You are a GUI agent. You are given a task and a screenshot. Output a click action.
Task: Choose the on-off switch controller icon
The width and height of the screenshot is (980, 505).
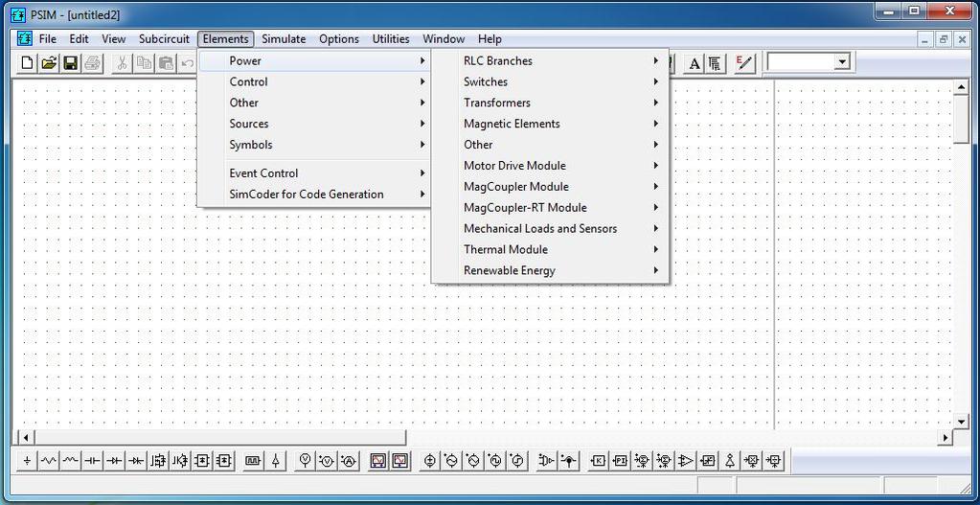click(x=276, y=461)
